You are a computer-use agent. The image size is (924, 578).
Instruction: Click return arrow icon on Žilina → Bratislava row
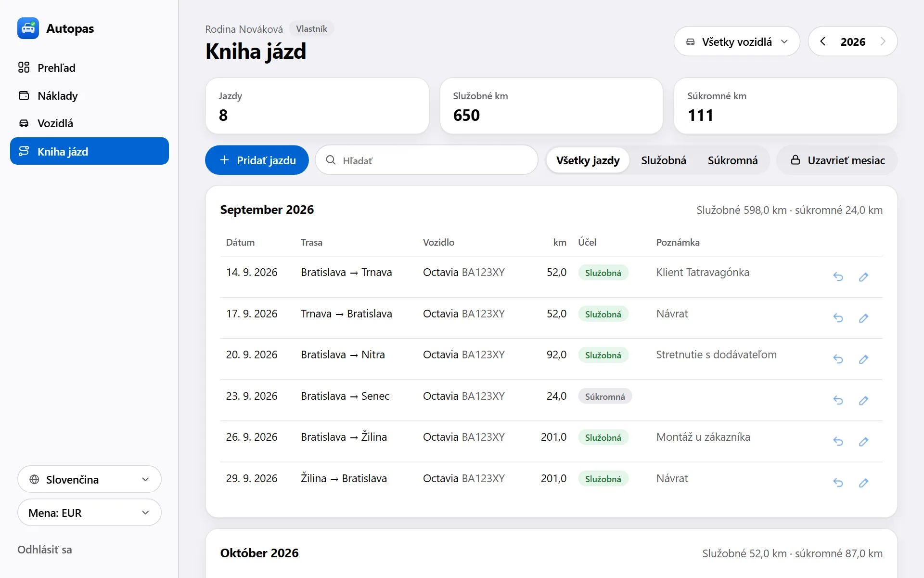[x=838, y=483]
